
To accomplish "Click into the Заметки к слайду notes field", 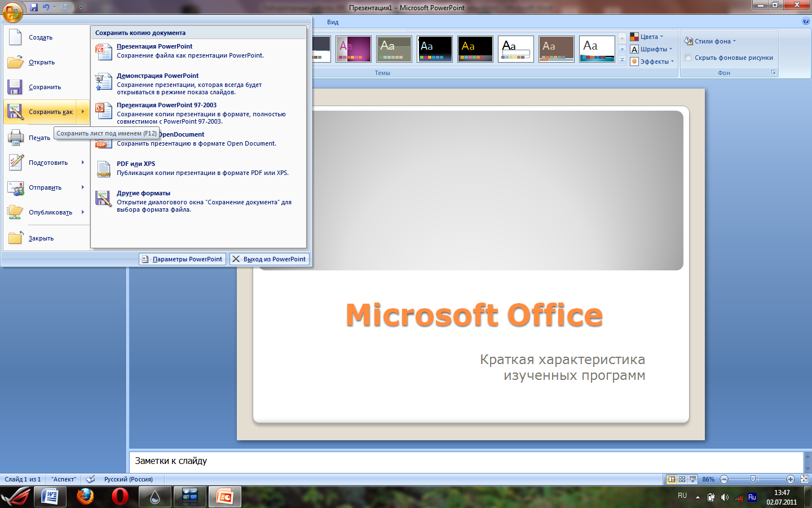I will point(466,462).
